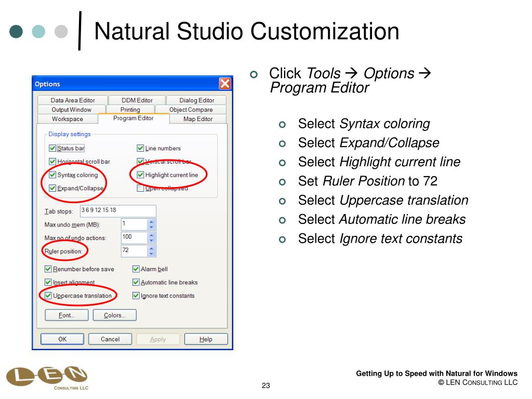Switch to the DDM Editor tab

coord(137,100)
